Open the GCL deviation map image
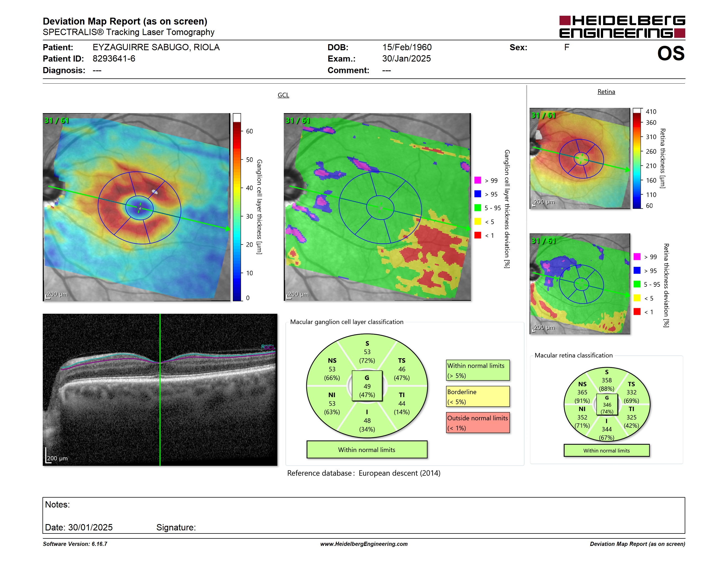Viewport: 728px width, 563px height. [377, 207]
